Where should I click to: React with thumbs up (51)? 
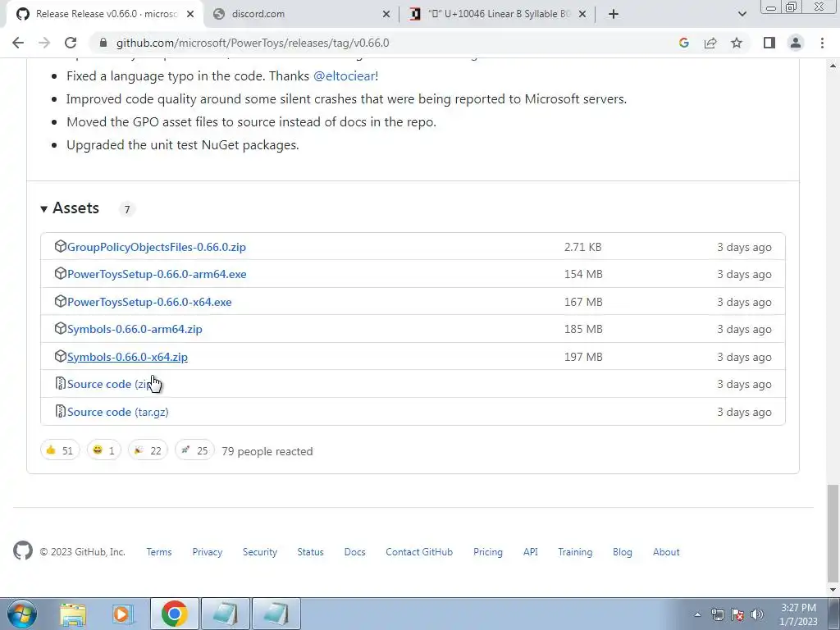pos(60,450)
